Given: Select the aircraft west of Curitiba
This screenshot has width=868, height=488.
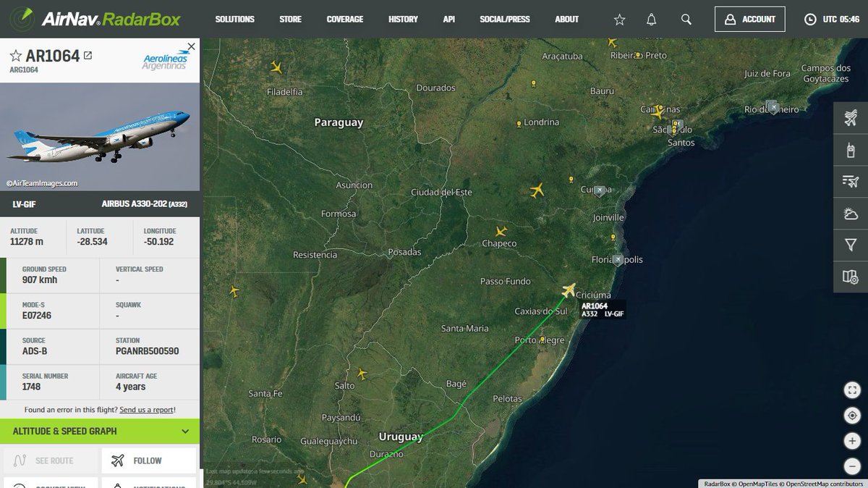Looking at the screenshot, I should [x=537, y=190].
